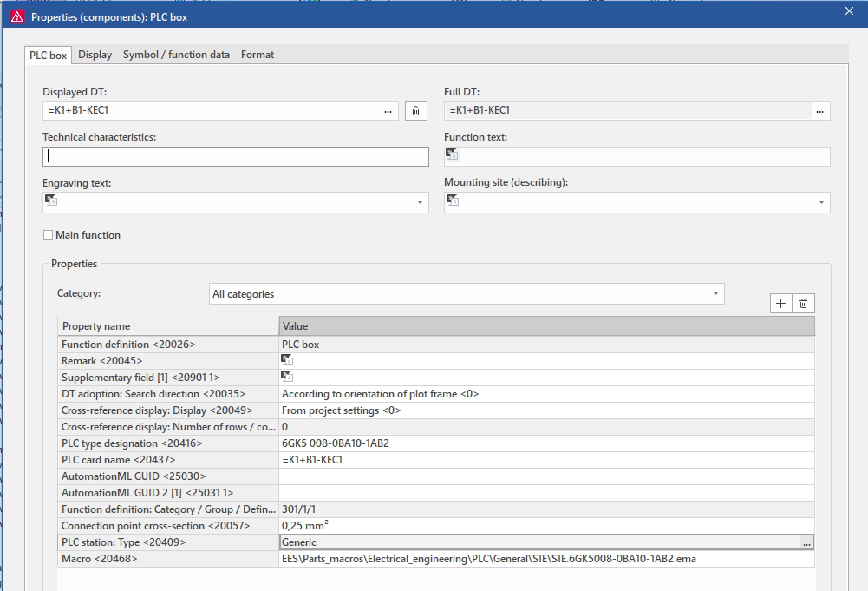Screen dimensions: 868x591
Task: Open the Mounting site dropdown
Action: pyautogui.click(x=821, y=202)
